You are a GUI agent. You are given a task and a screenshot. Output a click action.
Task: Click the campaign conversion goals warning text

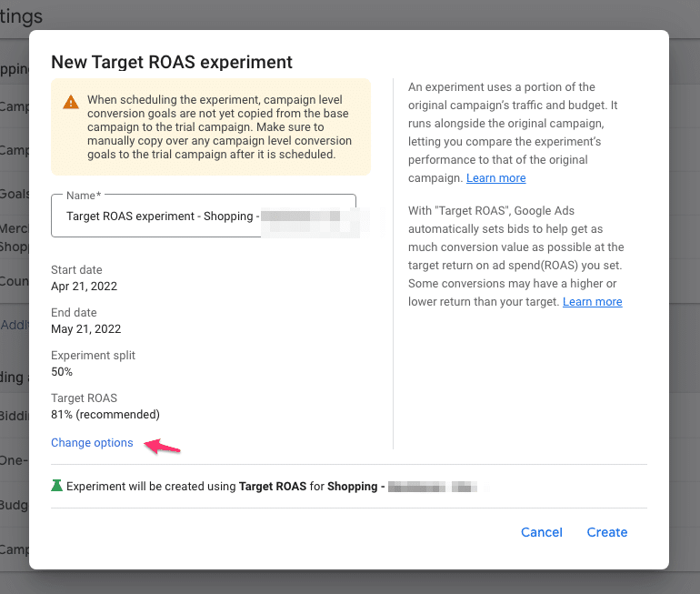[x=220, y=126]
